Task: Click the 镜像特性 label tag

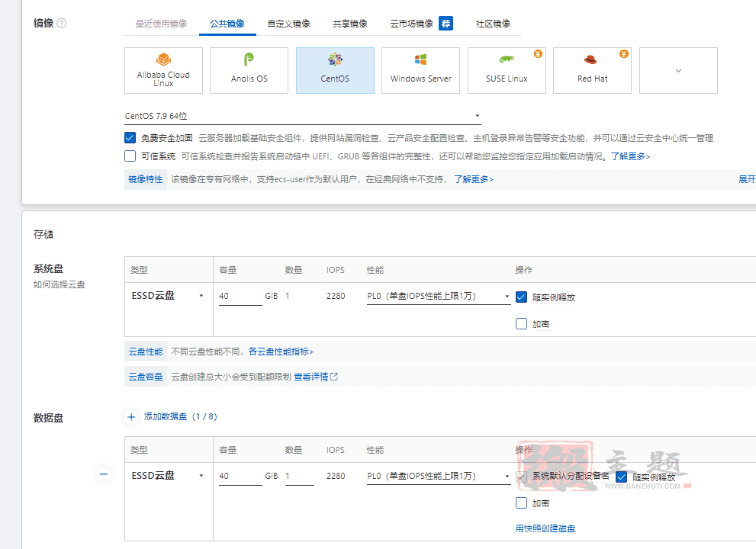Action: click(x=146, y=179)
